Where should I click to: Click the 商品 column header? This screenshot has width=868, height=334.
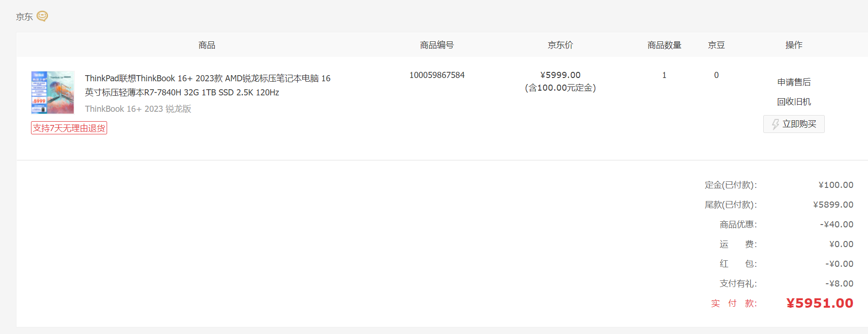(x=207, y=45)
